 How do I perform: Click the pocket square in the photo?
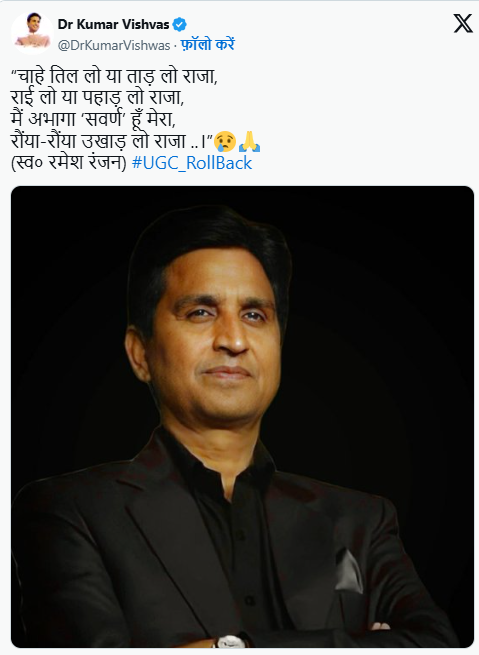point(348,571)
